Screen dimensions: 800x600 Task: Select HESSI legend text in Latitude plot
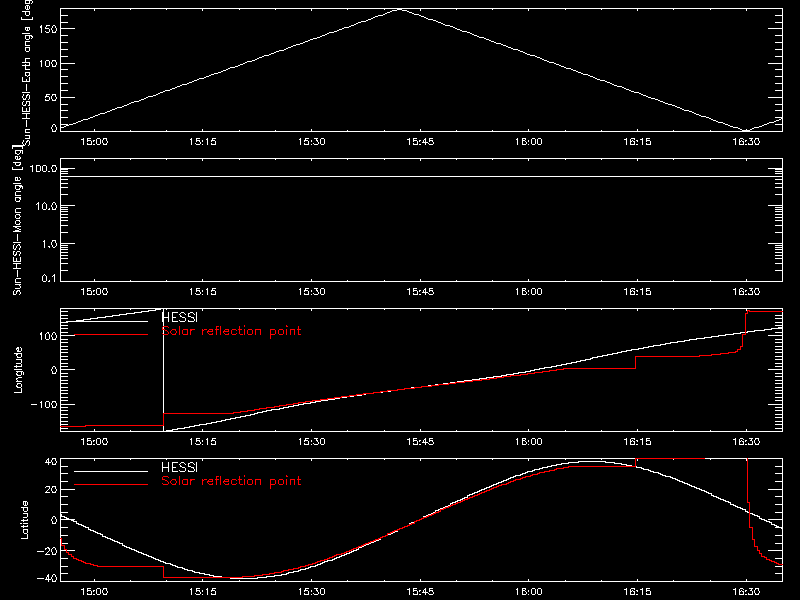pos(179,467)
